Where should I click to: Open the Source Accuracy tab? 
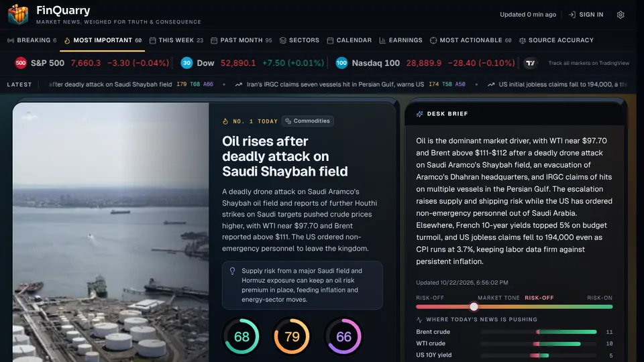556,40
